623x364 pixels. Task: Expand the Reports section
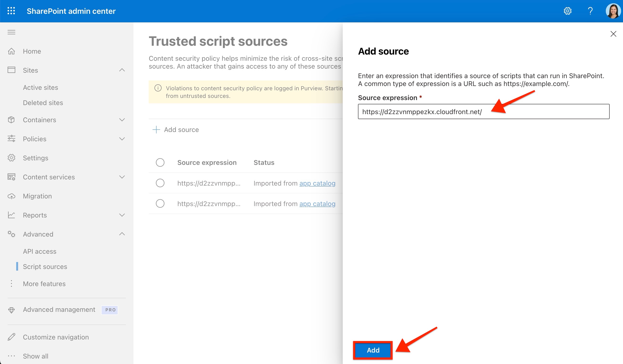click(x=122, y=215)
